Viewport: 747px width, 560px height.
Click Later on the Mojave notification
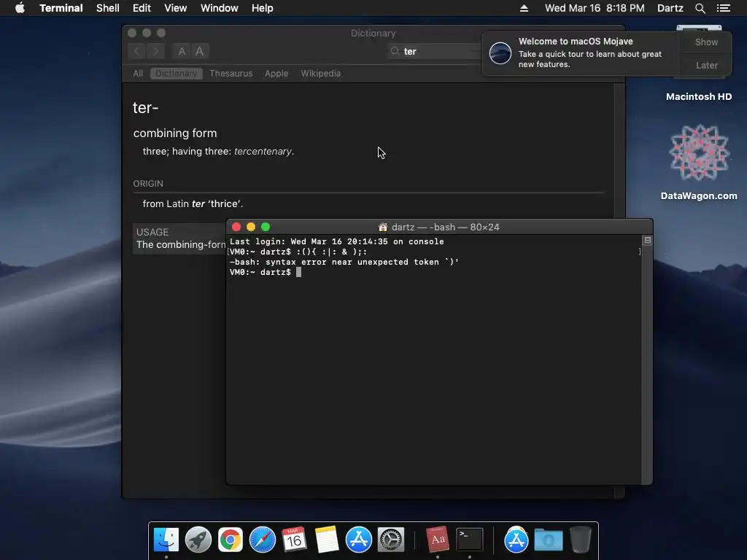coord(706,65)
